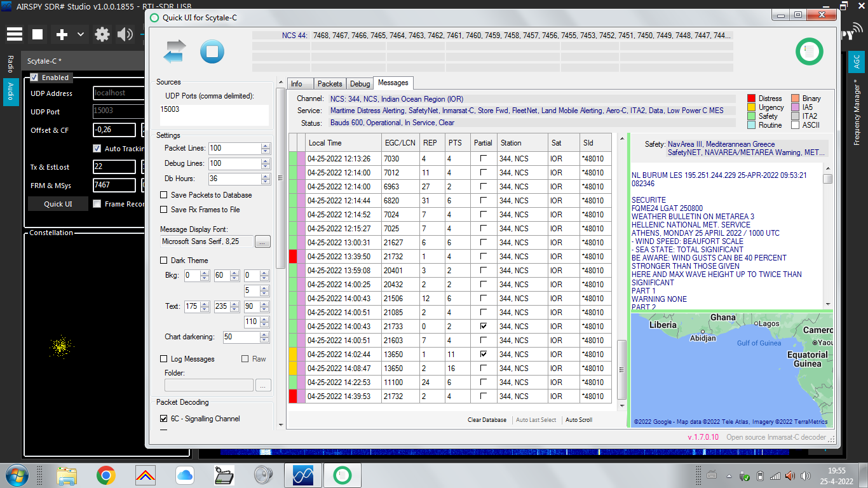Toggle Auto Tracking checkbox
Image resolution: width=868 pixels, height=488 pixels.
click(x=97, y=149)
